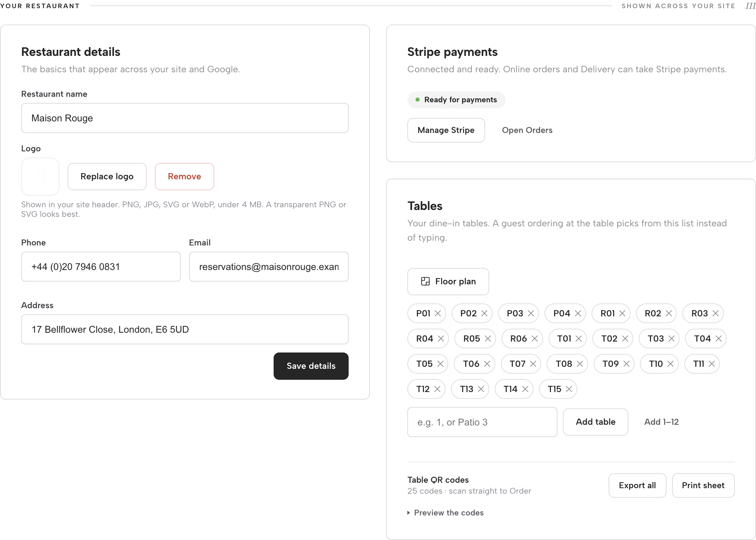Focus the Restaurant name field

click(185, 118)
